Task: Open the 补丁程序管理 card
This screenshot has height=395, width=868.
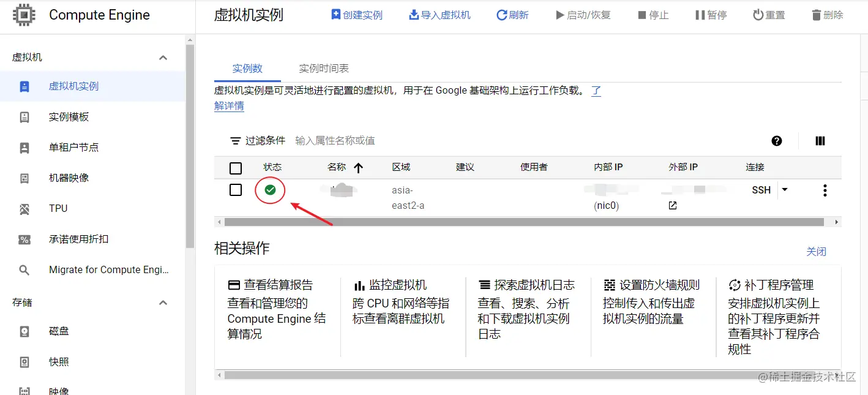Action: 778,317
